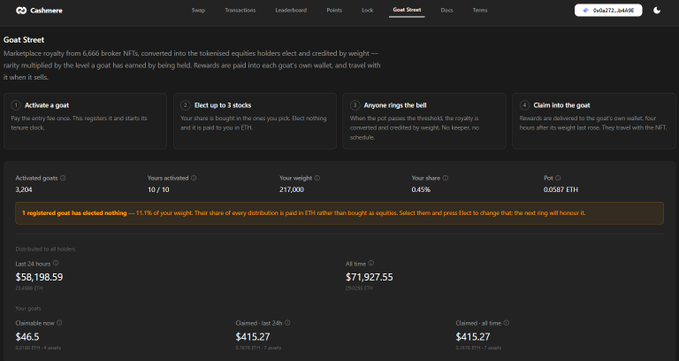Viewport: 679px width, 361px height.
Task: Show info icon next to Your share
Action: click(x=445, y=178)
